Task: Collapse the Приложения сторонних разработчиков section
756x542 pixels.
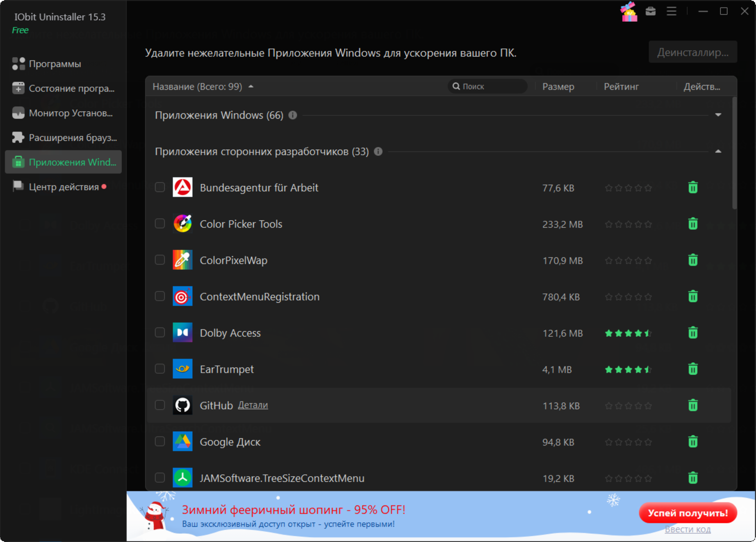Action: 718,151
